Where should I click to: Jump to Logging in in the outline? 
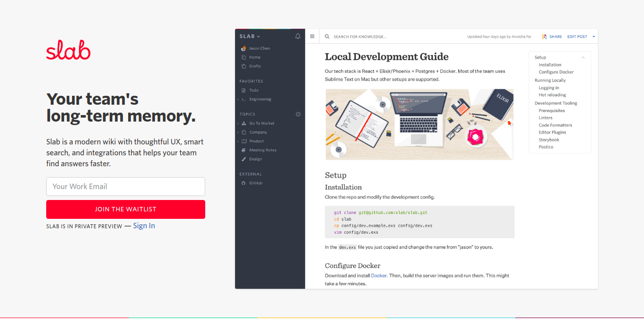549,88
